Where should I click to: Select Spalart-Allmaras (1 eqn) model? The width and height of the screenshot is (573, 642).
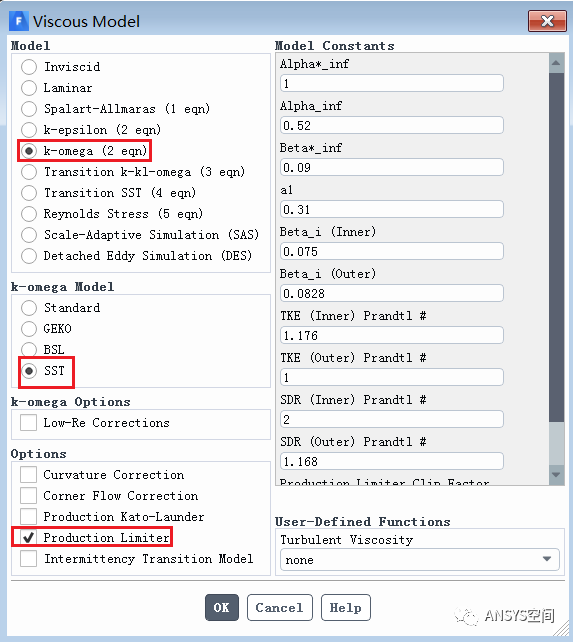click(x=29, y=109)
